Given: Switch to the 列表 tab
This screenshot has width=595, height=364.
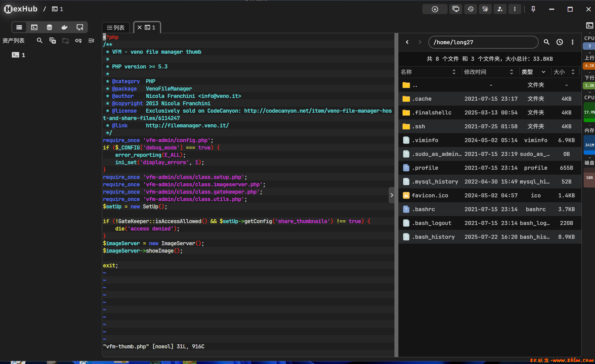Looking at the screenshot, I should (116, 28).
